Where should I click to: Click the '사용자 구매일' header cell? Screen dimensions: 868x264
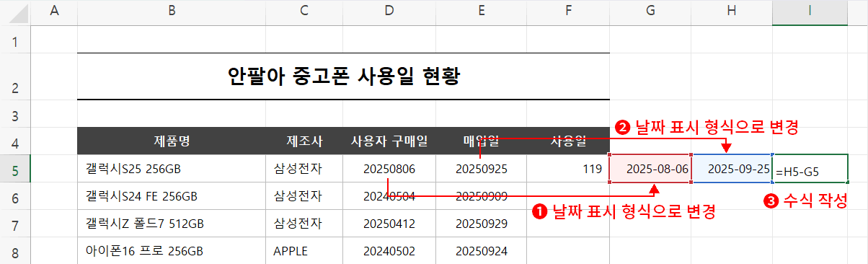point(389,141)
